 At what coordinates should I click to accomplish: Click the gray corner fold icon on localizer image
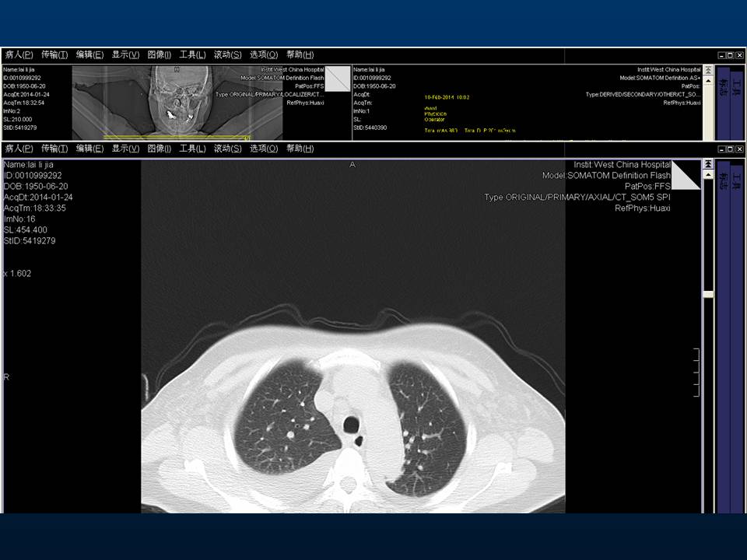pyautogui.click(x=338, y=79)
